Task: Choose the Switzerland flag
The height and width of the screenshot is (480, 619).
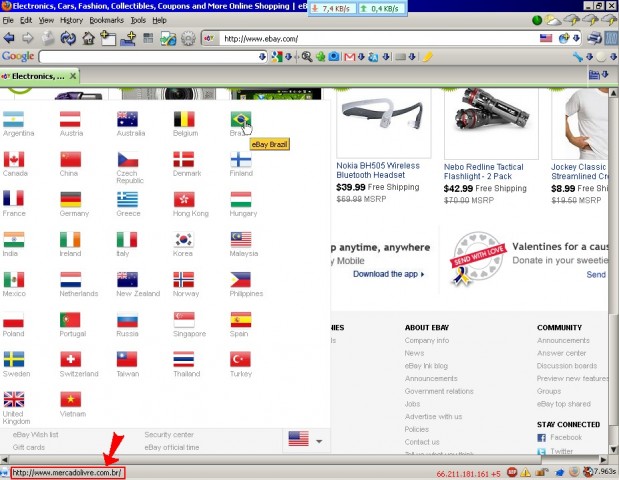Action: pyautogui.click(x=70, y=360)
